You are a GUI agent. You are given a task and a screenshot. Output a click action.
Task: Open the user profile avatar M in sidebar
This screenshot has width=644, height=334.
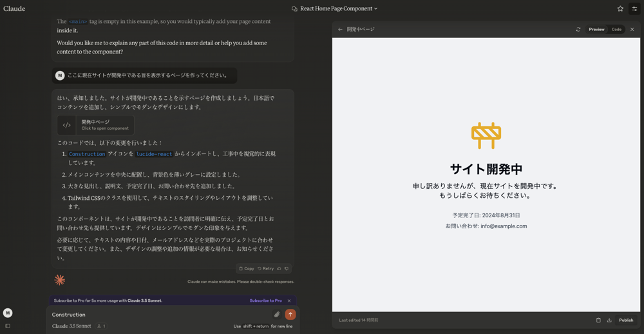[x=8, y=313]
